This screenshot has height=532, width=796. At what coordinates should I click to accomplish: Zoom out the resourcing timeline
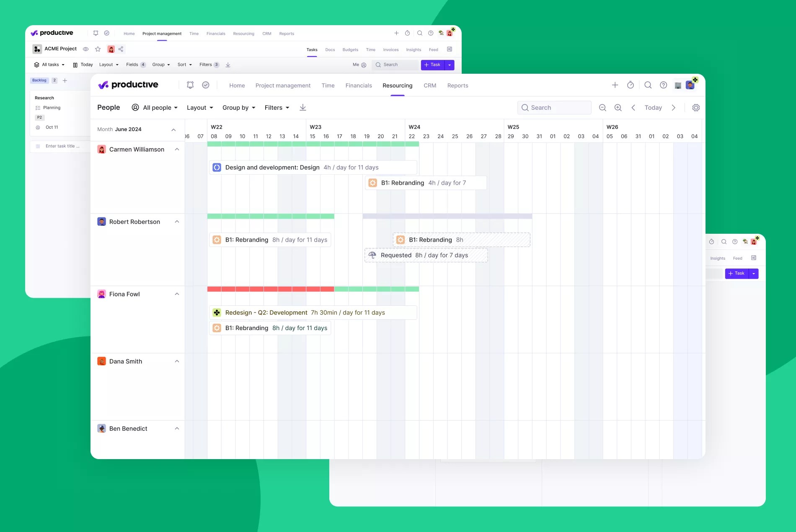coord(602,108)
